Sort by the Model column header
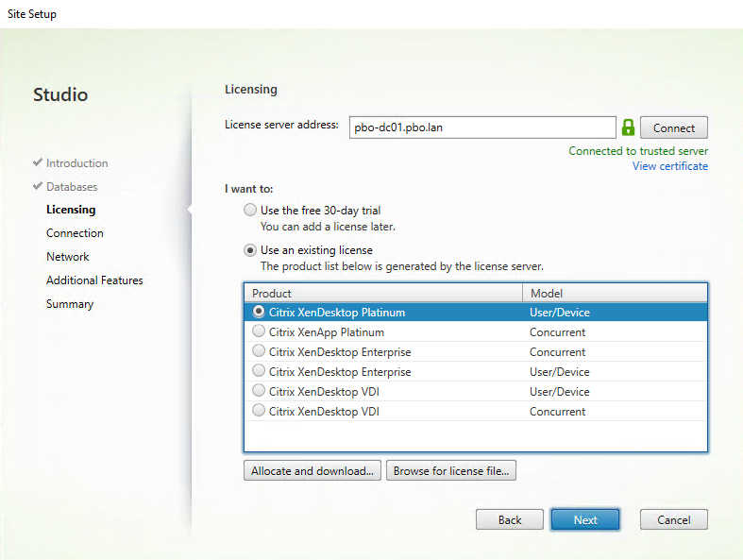 [x=615, y=293]
